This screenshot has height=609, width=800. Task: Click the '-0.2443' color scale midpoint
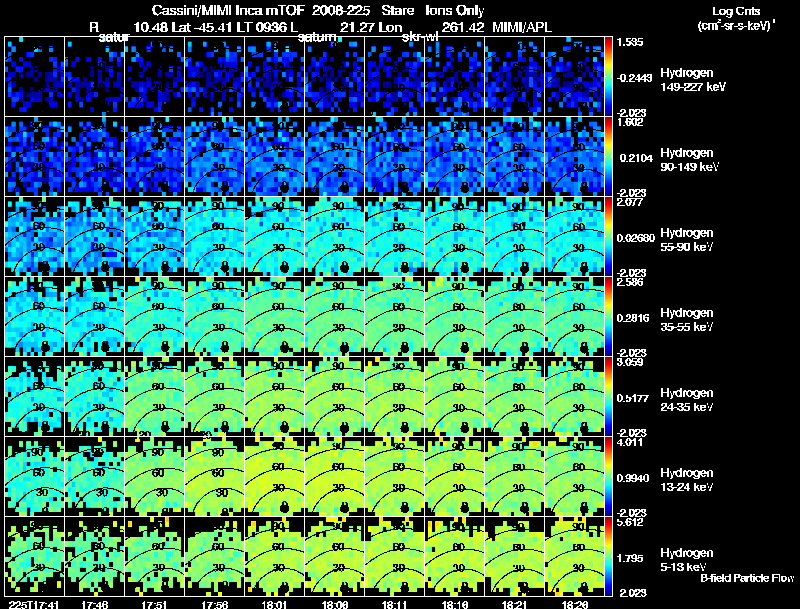click(634, 78)
